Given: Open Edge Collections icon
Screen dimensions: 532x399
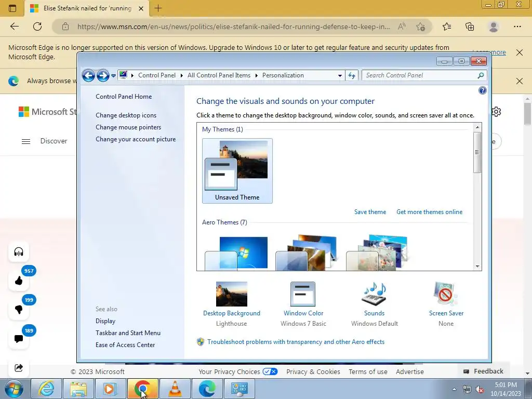Looking at the screenshot, I should click(x=470, y=26).
